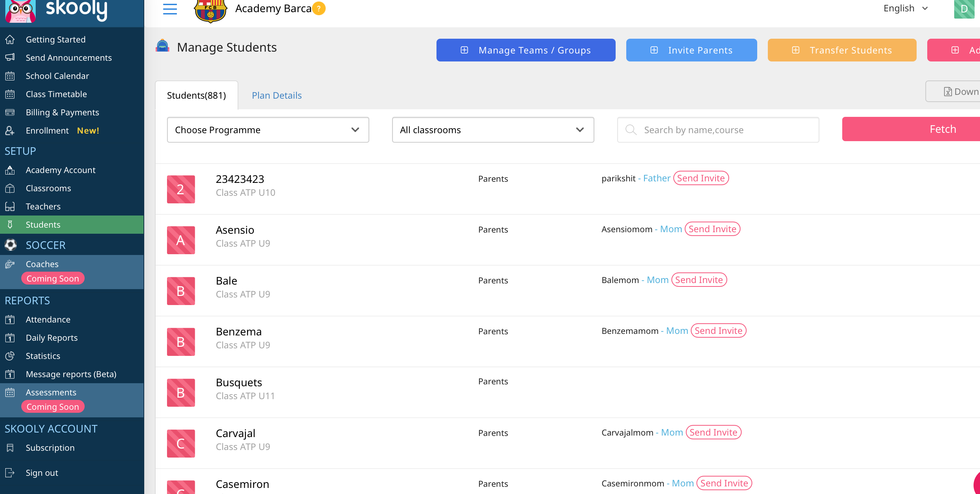Image resolution: width=980 pixels, height=494 pixels.
Task: Send Invite to Casemironmom
Action: point(724,483)
